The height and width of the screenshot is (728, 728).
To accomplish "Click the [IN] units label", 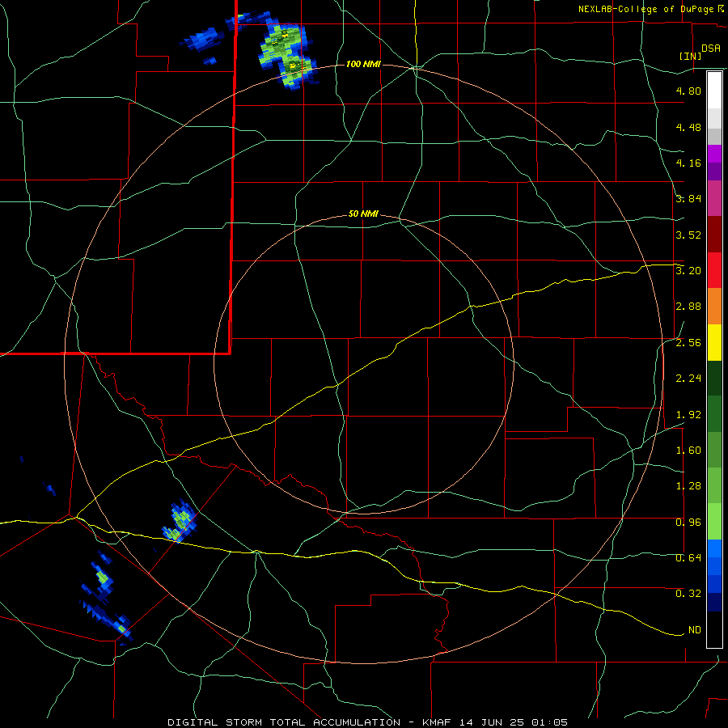I will pos(691,56).
